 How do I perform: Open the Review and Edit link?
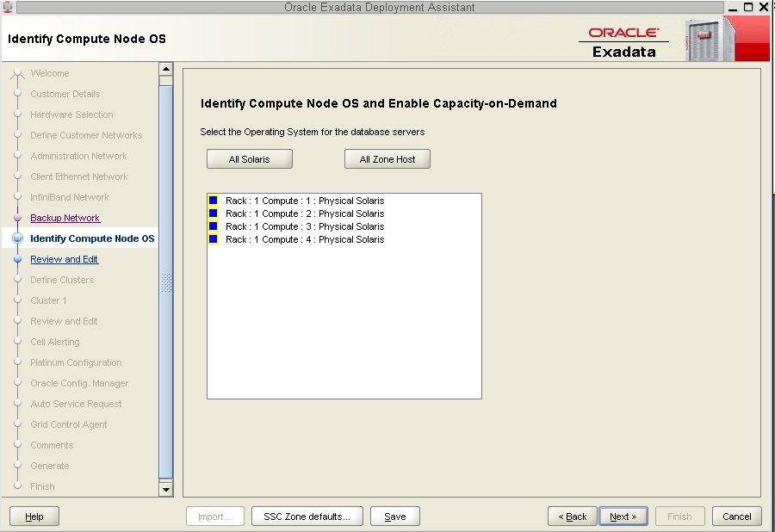tap(64, 259)
